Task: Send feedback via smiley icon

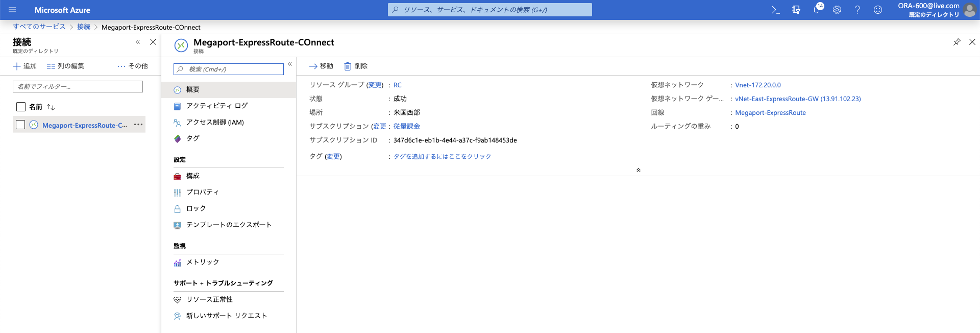Action: tap(878, 10)
